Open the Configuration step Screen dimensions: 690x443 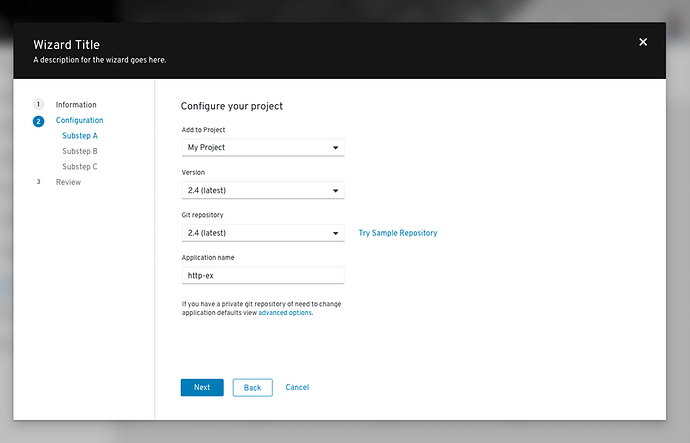coord(79,120)
